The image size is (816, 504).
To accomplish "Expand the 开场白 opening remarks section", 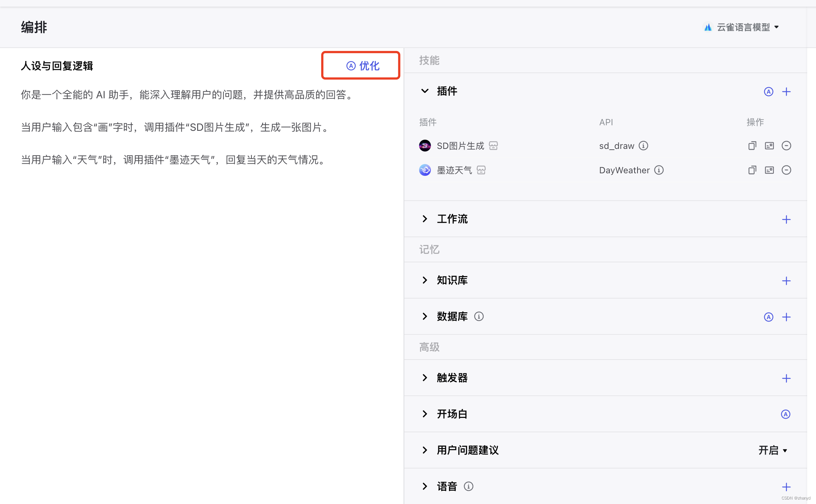I will [x=425, y=414].
